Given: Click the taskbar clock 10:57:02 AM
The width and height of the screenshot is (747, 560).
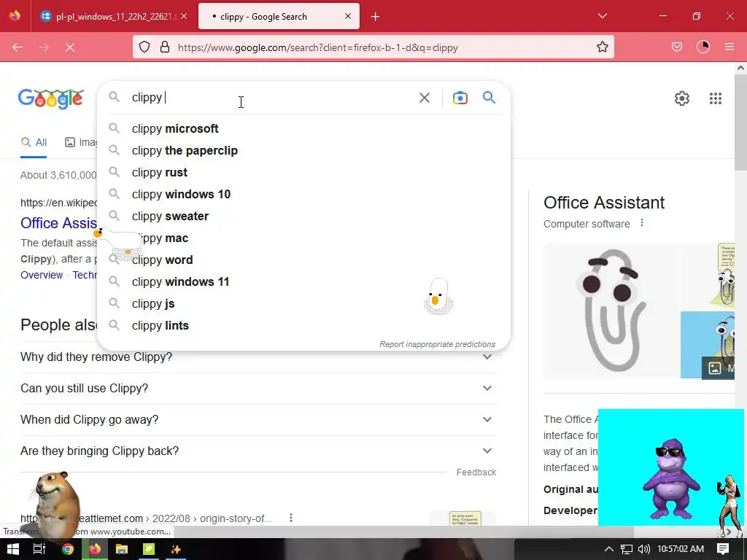Looking at the screenshot, I should point(681,549).
